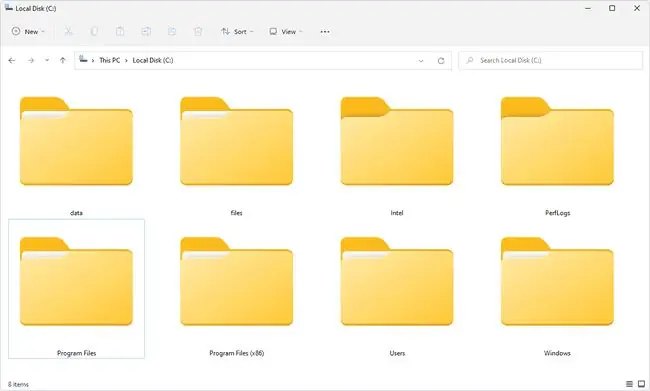Click the '8 items' status text
The height and width of the screenshot is (391, 650).
(x=18, y=384)
